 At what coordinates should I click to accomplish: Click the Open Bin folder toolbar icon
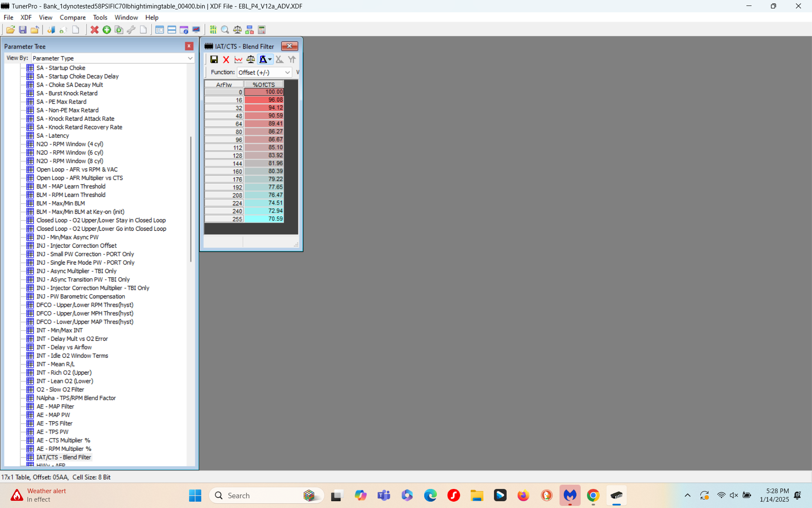coord(11,30)
